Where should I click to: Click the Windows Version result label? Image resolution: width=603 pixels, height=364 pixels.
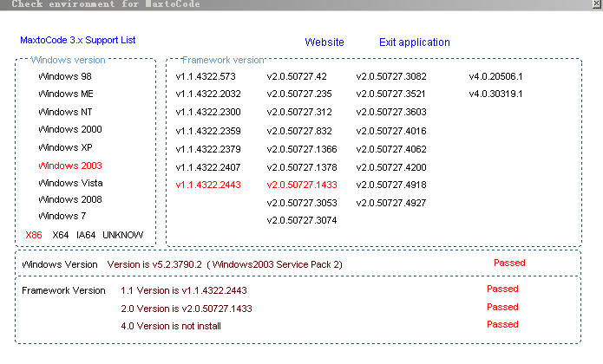point(60,264)
